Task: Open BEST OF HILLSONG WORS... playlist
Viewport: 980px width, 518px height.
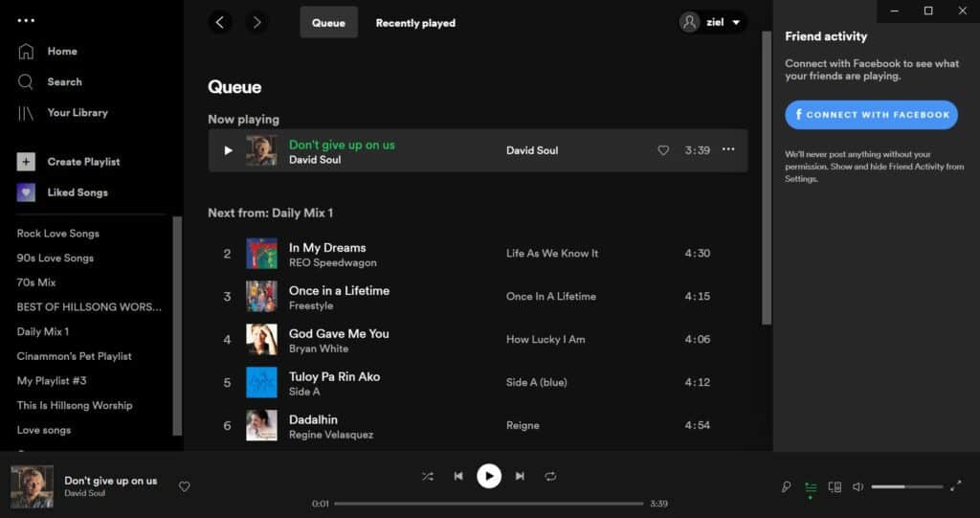Action: point(89,307)
